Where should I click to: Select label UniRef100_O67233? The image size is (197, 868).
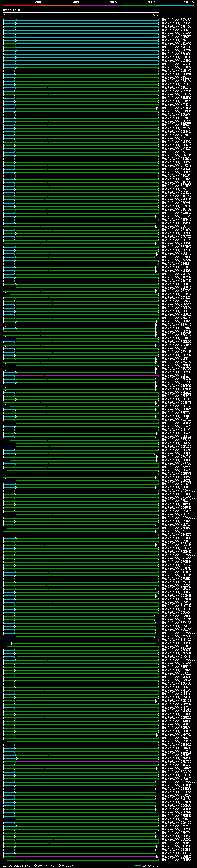pos(177,440)
